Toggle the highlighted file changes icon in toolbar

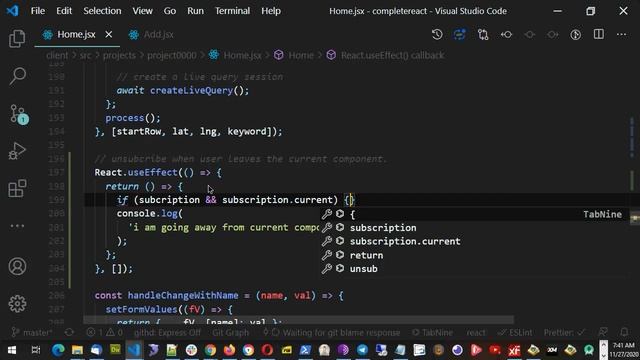[460, 35]
